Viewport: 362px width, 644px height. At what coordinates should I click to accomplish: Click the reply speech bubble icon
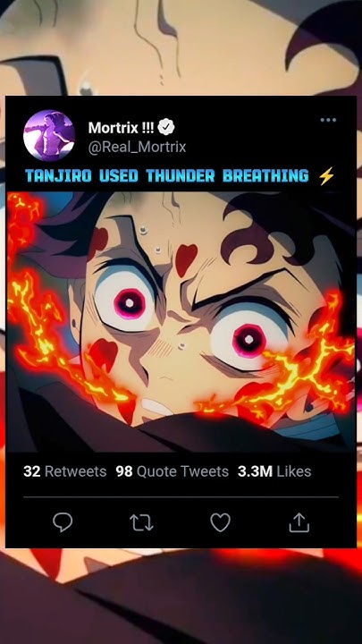tap(63, 522)
